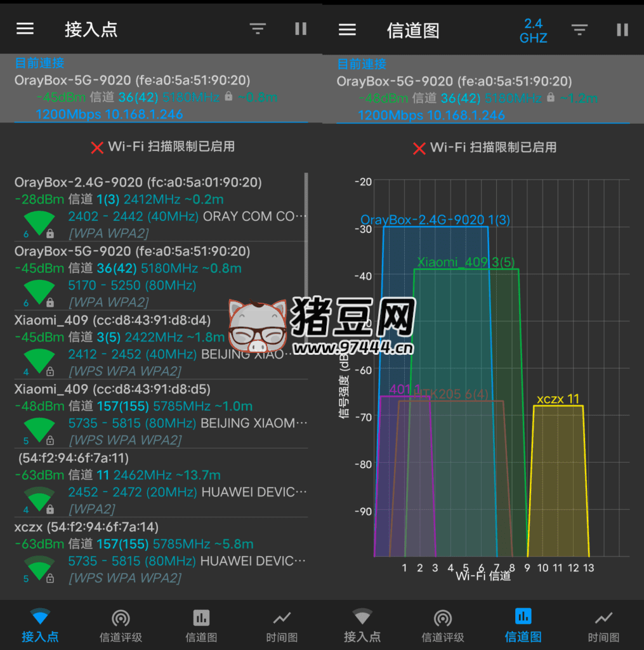This screenshot has height=650, width=644.
Task: Open OrayBox-2.4G-9020 (fc:a0:5a:01:90:20) row
Action: point(161,208)
